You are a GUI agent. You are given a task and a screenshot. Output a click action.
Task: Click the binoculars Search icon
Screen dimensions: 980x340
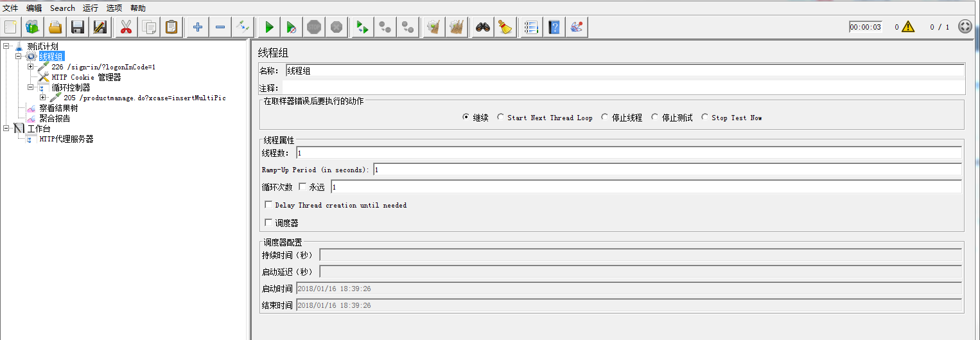(x=483, y=27)
